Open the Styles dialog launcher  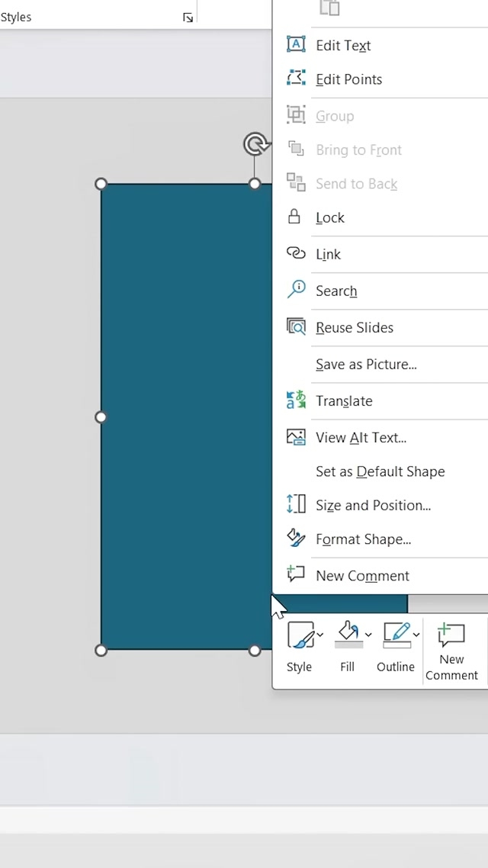coord(188,18)
